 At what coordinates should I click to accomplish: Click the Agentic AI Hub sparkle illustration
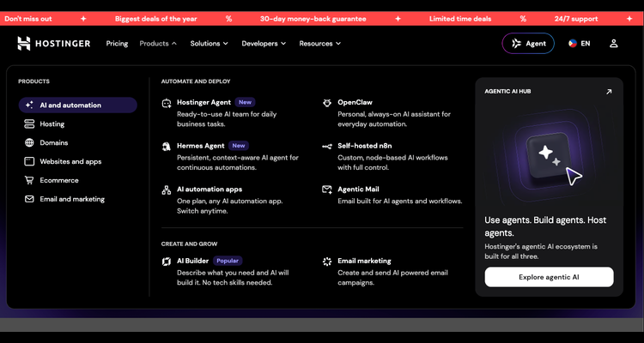[550, 156]
